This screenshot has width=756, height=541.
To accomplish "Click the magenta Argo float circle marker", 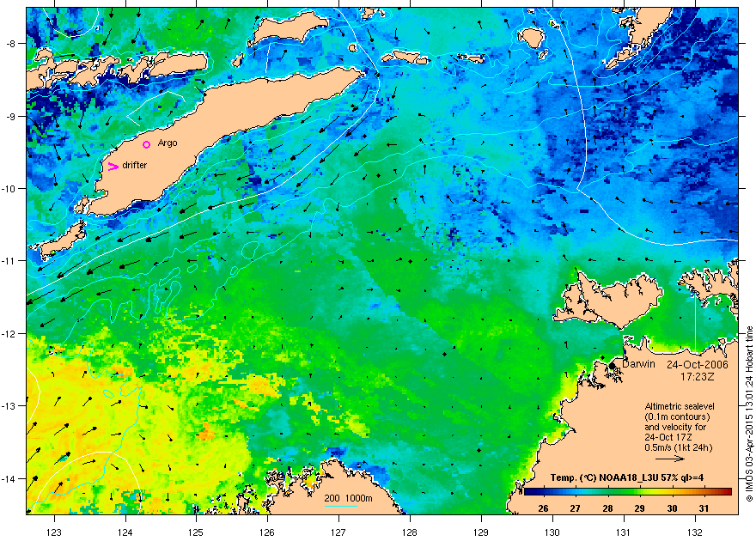I will point(147,144).
